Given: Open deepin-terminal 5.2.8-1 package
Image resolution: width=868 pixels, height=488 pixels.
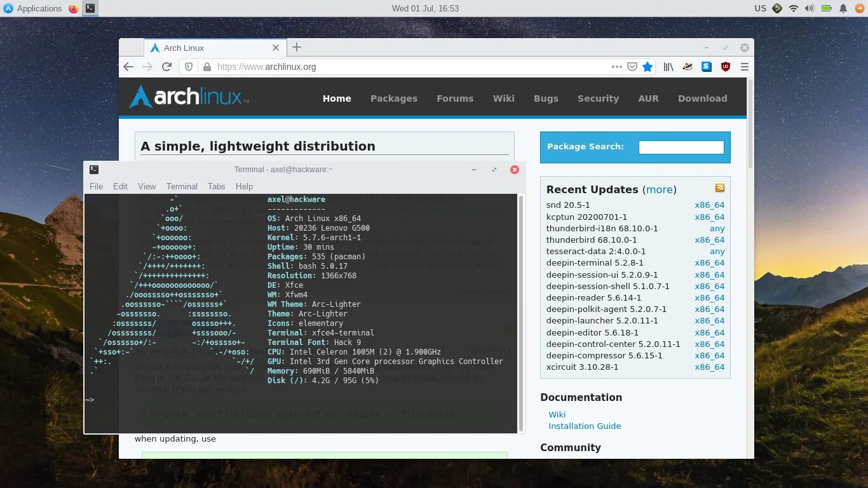Looking at the screenshot, I should 595,263.
